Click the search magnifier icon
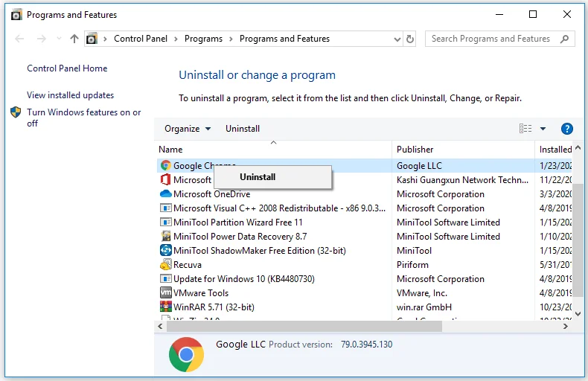This screenshot has width=588, height=381. (564, 39)
